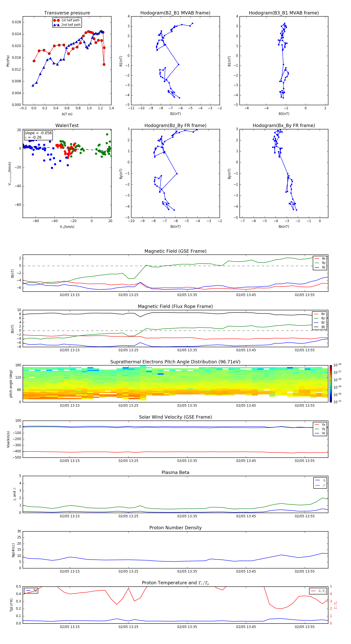Click the 'Transverse pressure' plot title
Viewport: 351px width, 644px height.
click(x=67, y=13)
